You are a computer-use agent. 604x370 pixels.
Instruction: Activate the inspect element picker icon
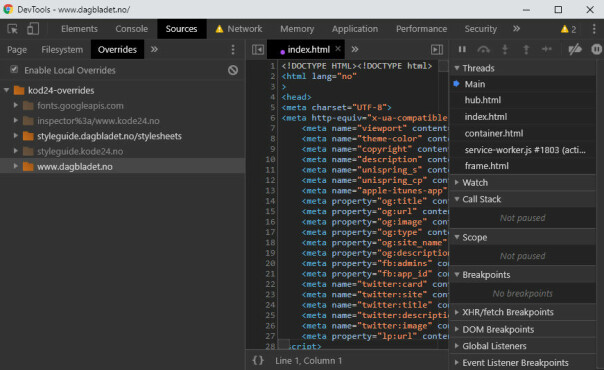[13, 29]
